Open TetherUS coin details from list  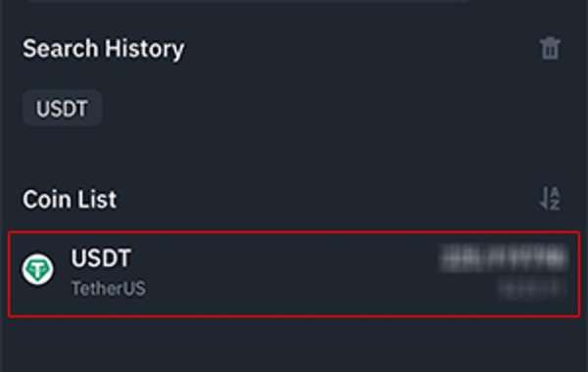click(x=294, y=274)
